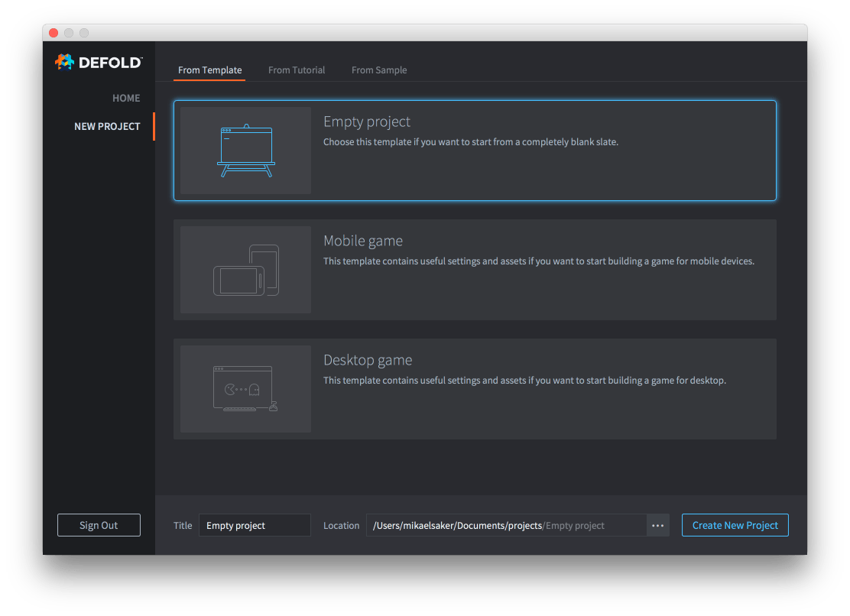This screenshot has width=850, height=616.
Task: Switch to the From Tutorial tab
Action: [x=297, y=70]
